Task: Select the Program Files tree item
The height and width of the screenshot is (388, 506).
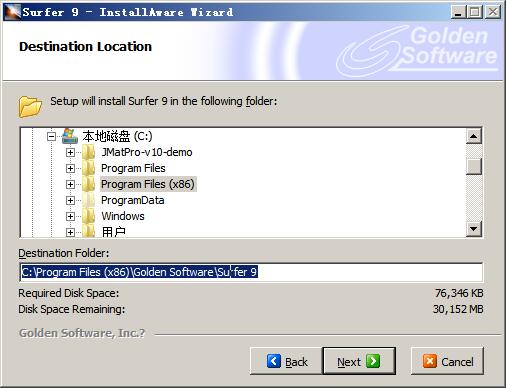Action: pyautogui.click(x=133, y=168)
